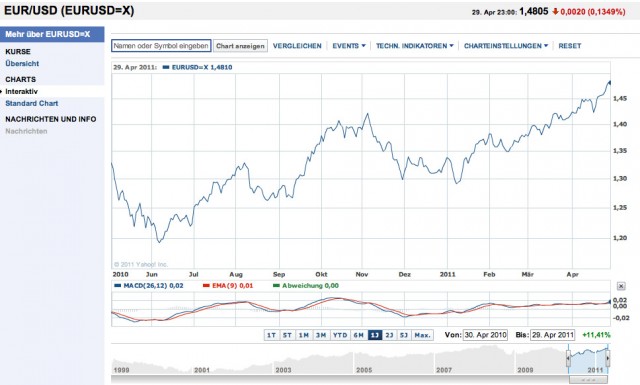Click the Mehr über EURUSD=X header

point(52,34)
